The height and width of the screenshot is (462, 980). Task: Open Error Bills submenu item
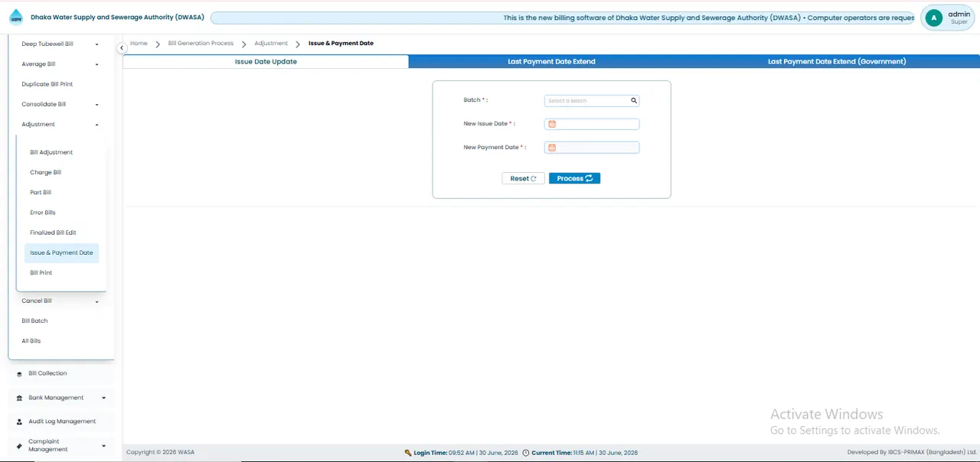pos(43,213)
